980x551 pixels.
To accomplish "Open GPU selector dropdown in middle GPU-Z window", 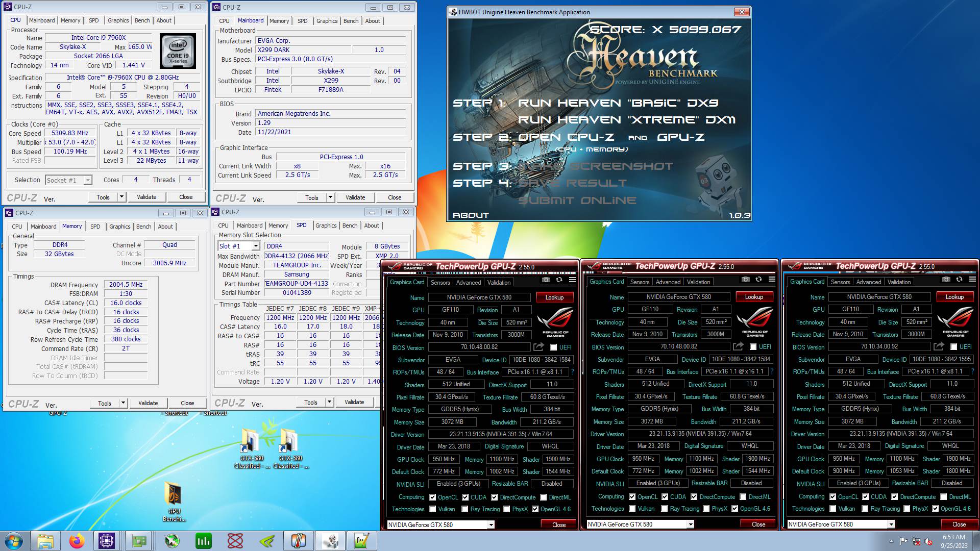I will tap(691, 524).
